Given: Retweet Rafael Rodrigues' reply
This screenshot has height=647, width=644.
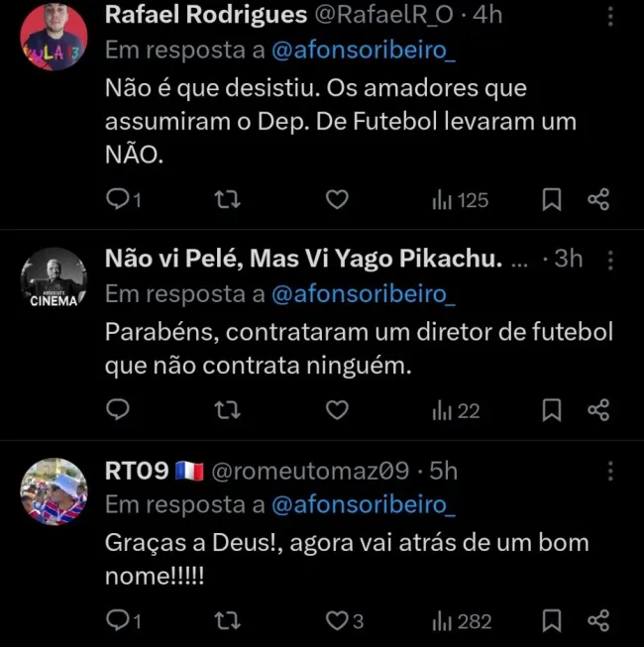Looking at the screenshot, I should (x=228, y=200).
